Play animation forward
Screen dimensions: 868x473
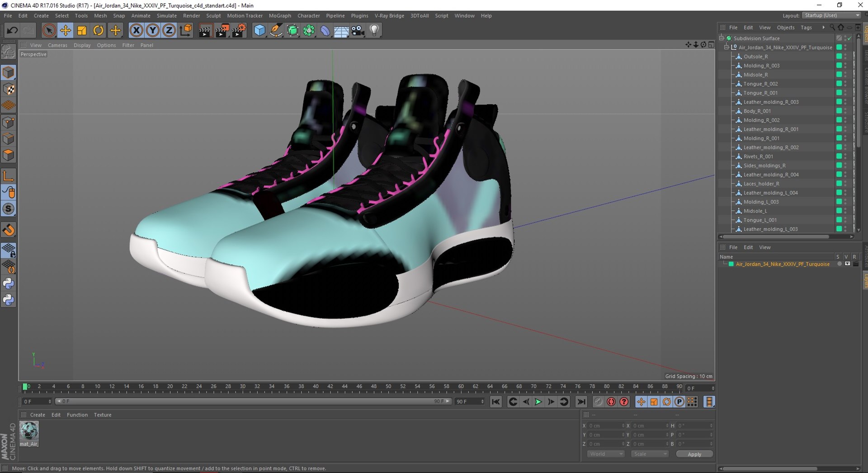point(538,402)
